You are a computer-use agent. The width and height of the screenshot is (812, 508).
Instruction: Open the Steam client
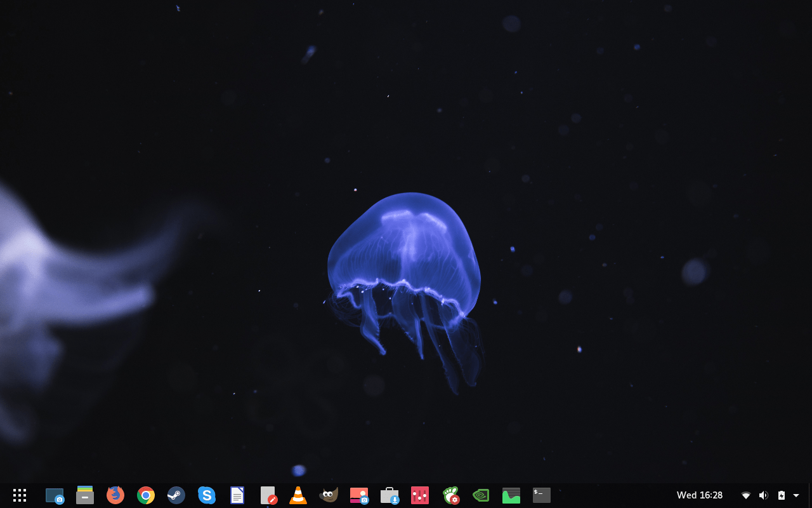(x=176, y=495)
